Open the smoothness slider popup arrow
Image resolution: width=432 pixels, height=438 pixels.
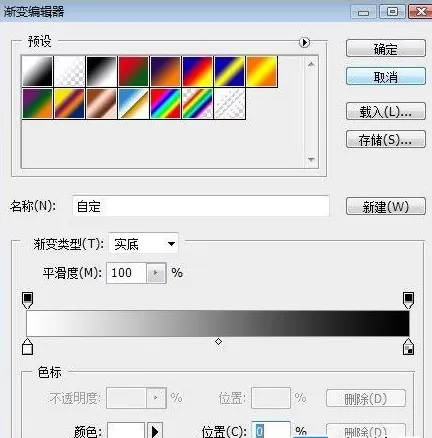pos(156,273)
